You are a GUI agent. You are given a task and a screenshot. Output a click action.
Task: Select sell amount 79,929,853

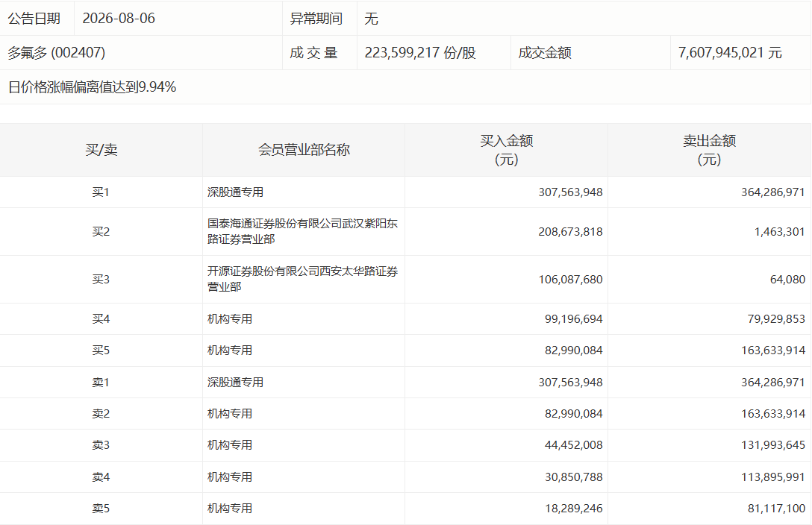click(x=776, y=319)
